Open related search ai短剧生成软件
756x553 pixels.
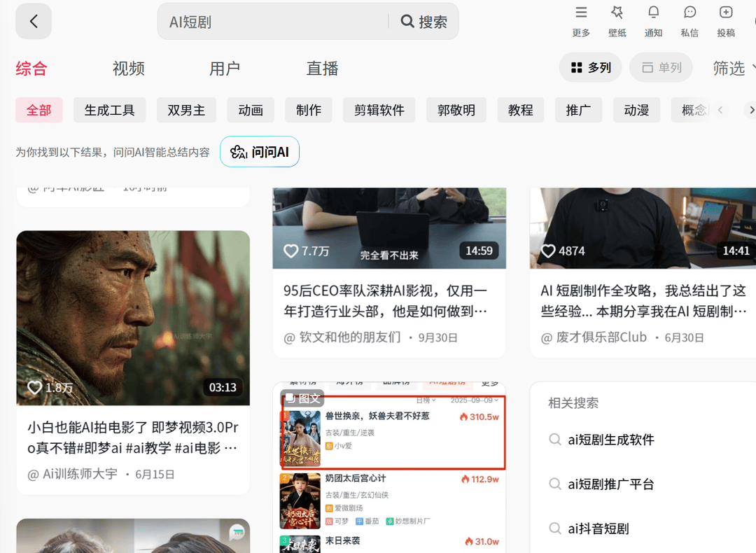point(610,440)
